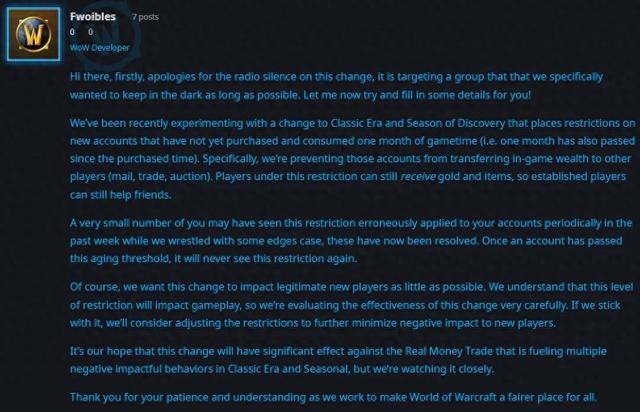Select the WoW Developer title label

[x=100, y=47]
